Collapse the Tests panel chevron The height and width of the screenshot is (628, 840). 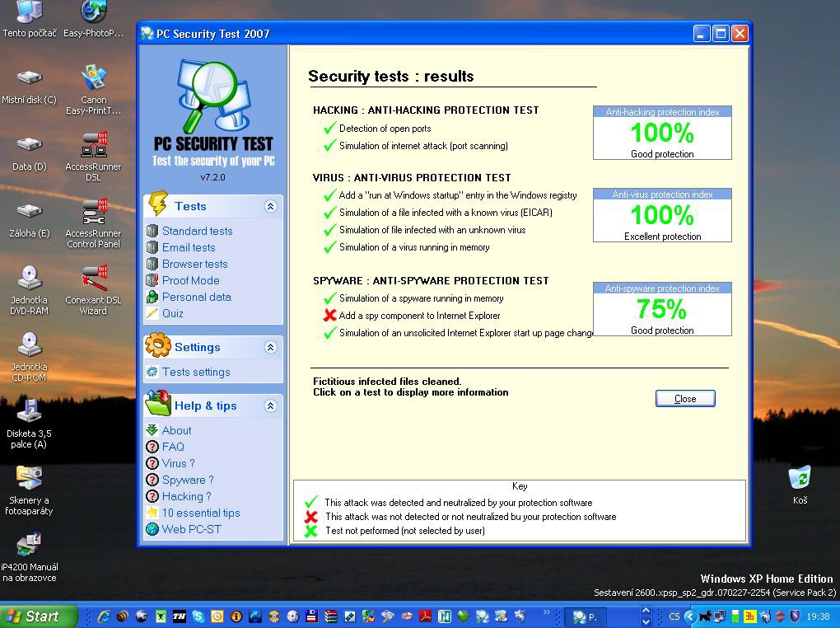coord(271,207)
